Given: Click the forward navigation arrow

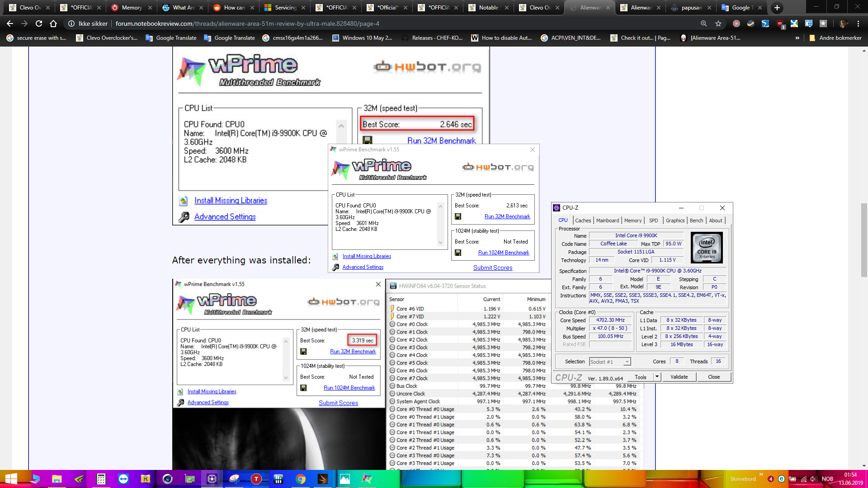Looking at the screenshot, I should point(24,23).
